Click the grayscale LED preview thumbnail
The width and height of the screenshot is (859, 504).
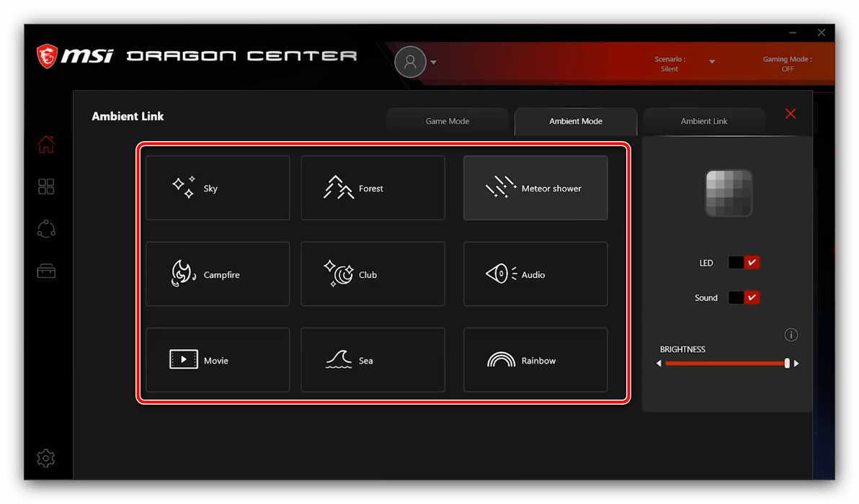(x=729, y=193)
